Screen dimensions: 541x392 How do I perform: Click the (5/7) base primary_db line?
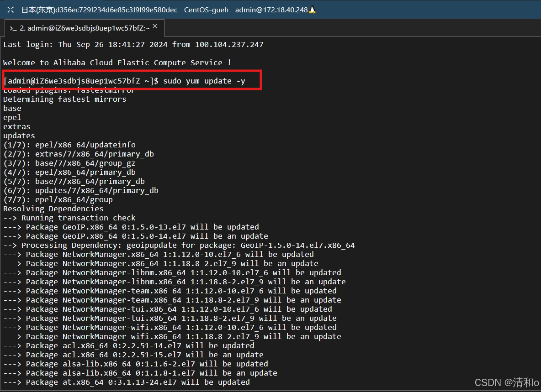point(74,181)
